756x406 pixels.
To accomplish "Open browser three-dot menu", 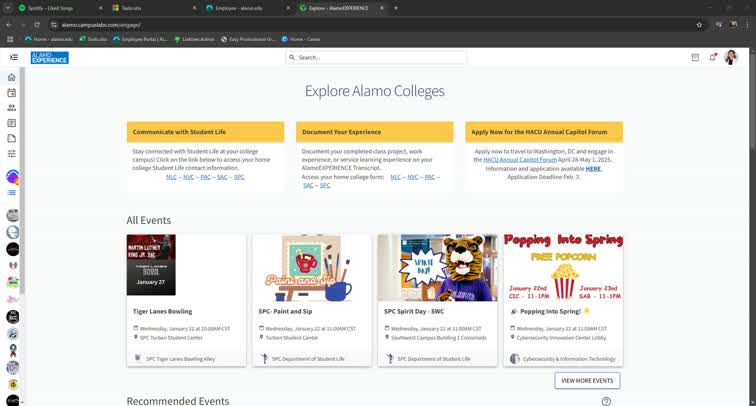I will 747,25.
